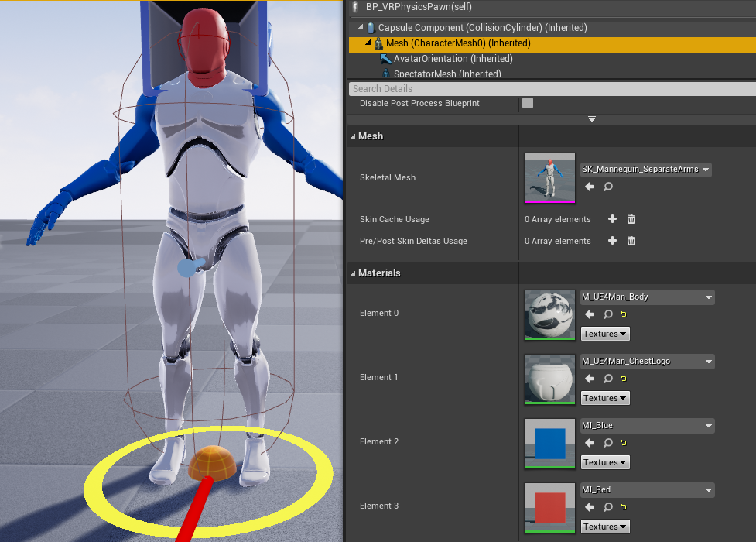
Task: Open the M_UE4Man_ChestLogo material dropdown
Action: (x=648, y=362)
